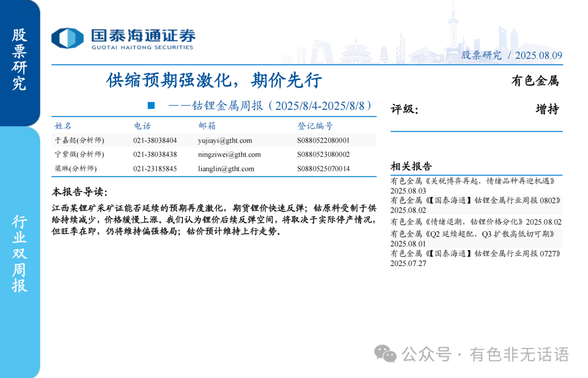The width and height of the screenshot is (588, 378).
Task: Click the 股票研究 label beside the date
Action: (481, 55)
